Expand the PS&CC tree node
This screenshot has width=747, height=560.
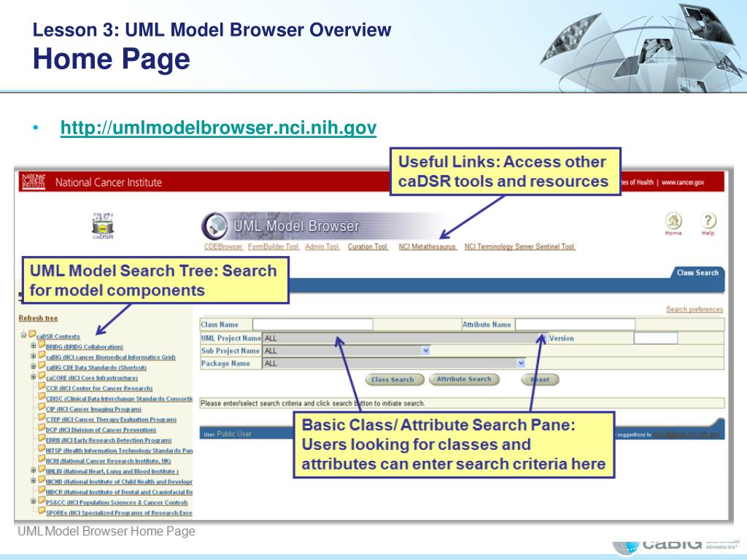(34, 501)
